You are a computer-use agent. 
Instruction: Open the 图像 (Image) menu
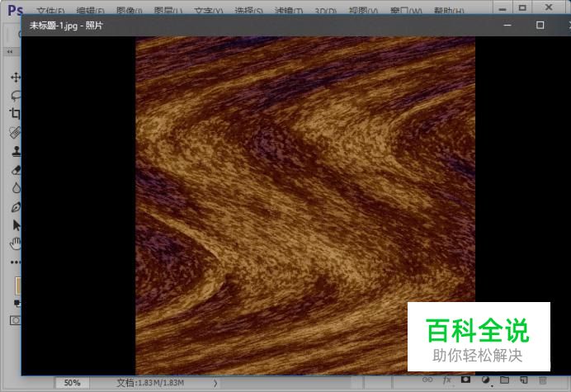click(129, 11)
